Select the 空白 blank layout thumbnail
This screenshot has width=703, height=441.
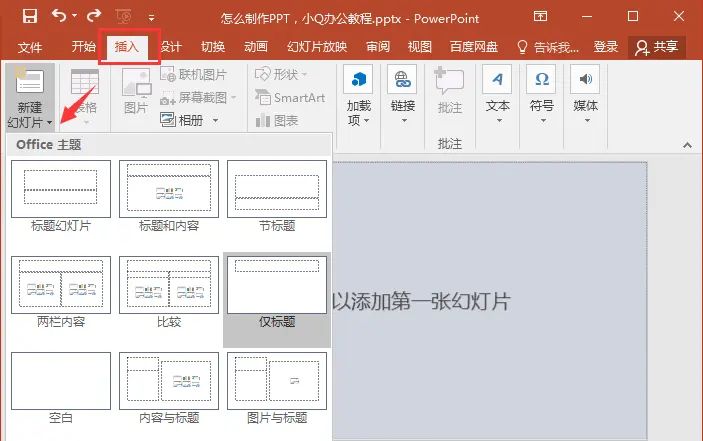coord(61,381)
